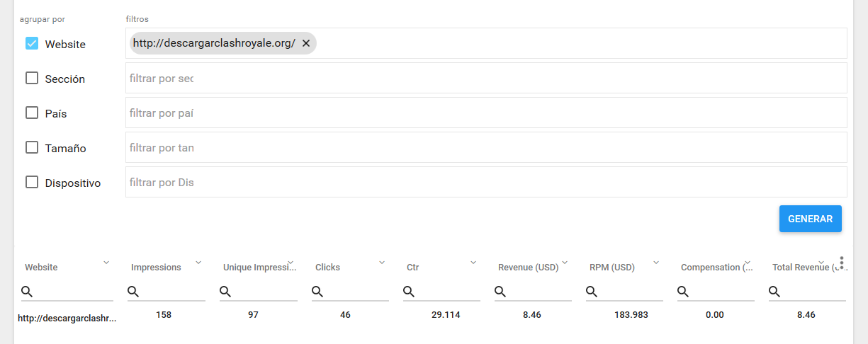Uncheck the Website group-by checkbox
The width and height of the screenshot is (868, 344).
pos(32,43)
